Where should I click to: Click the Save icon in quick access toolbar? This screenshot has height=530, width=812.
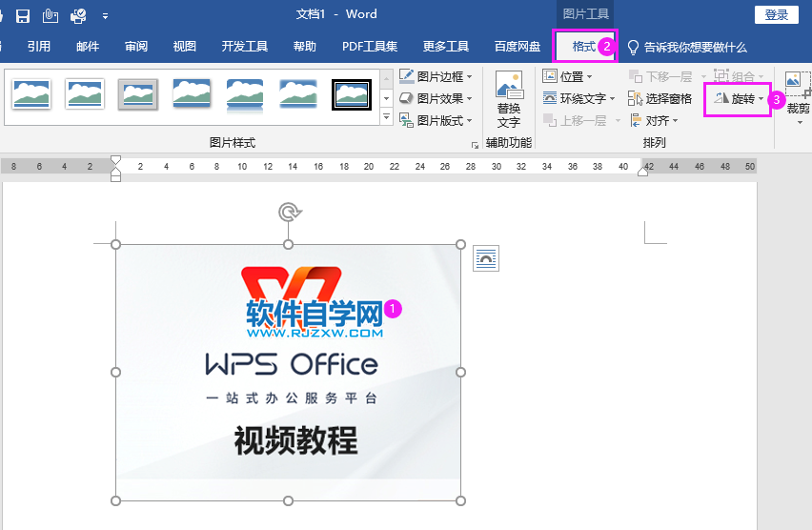pos(23,16)
